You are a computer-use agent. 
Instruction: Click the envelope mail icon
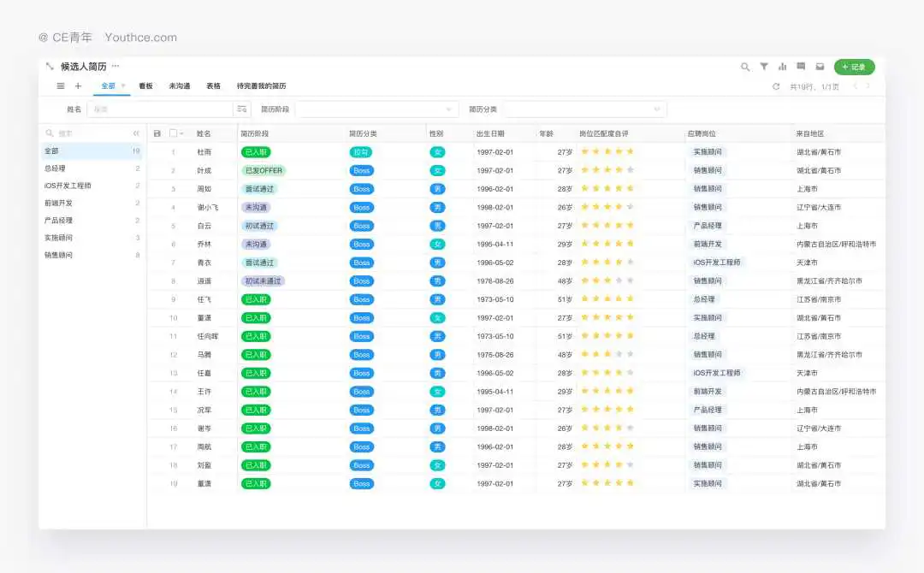[x=820, y=67]
